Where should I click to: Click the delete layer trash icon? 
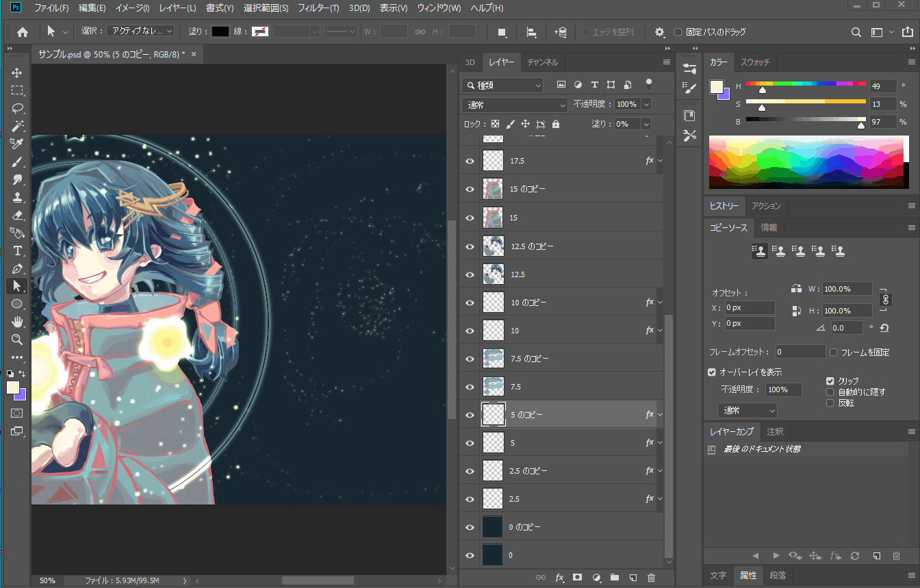[651, 578]
